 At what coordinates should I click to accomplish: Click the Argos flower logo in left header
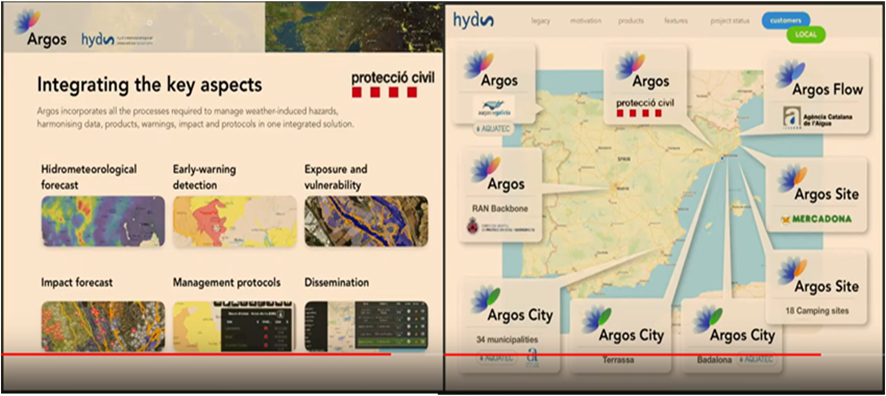(x=28, y=21)
